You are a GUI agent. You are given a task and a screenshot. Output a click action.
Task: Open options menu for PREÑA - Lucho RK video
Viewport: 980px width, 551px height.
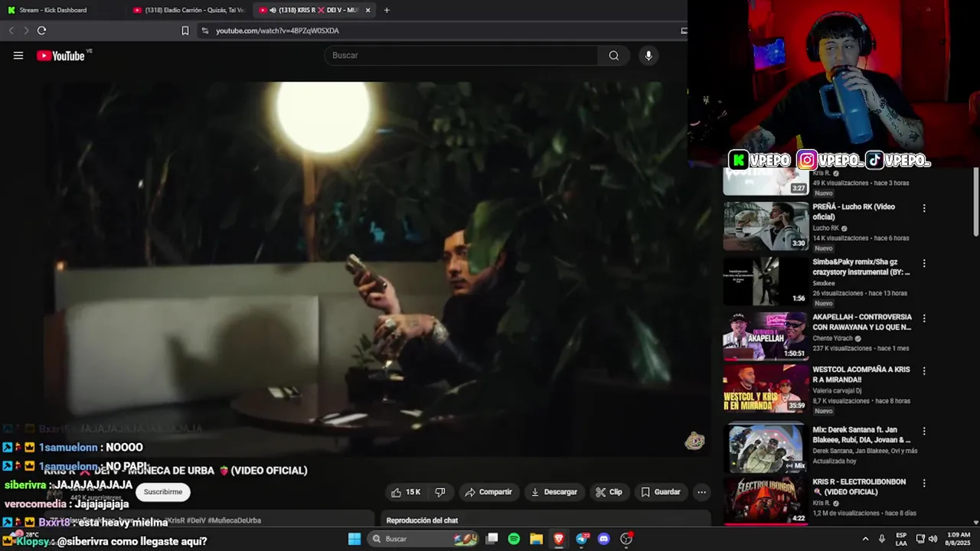click(924, 208)
